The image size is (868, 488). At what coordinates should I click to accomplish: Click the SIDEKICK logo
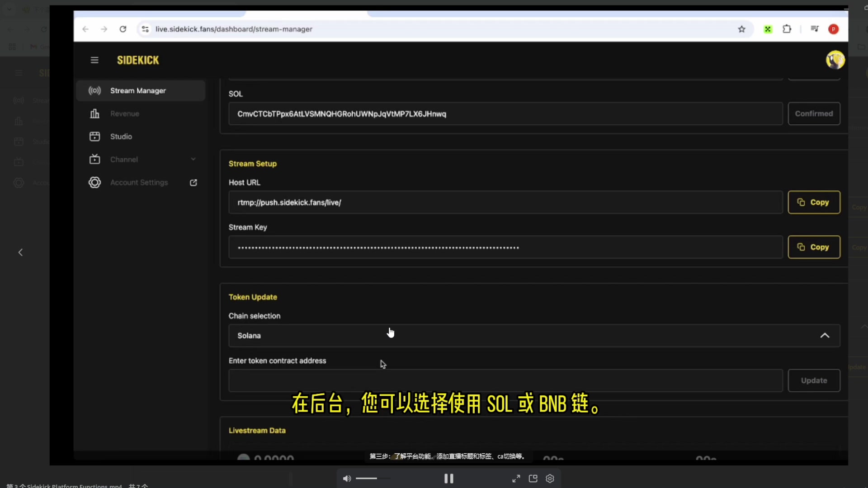138,60
